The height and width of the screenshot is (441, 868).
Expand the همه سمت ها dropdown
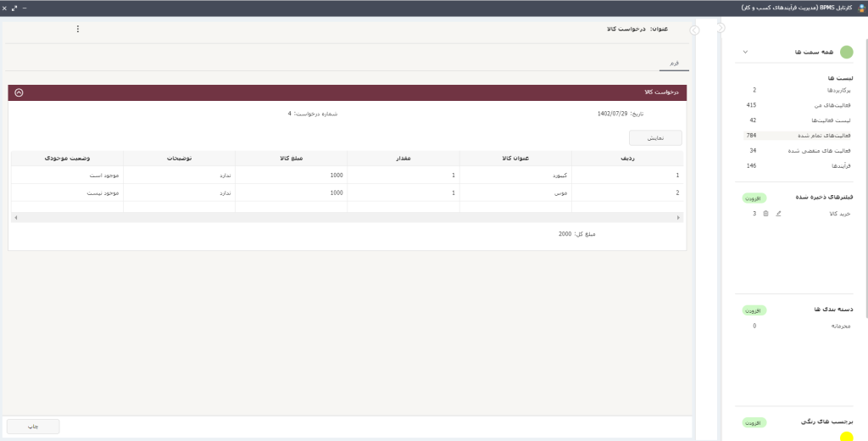click(745, 53)
